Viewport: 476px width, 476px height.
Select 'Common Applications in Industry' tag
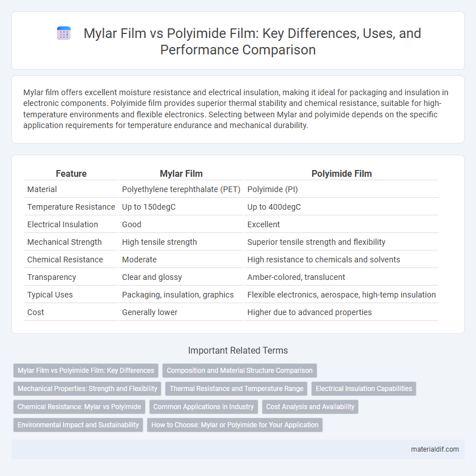coord(203,407)
